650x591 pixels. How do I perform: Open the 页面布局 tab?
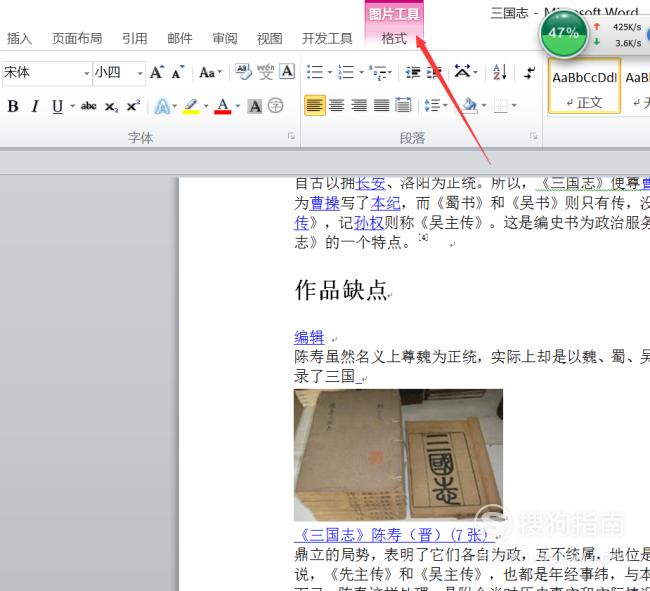(x=77, y=38)
